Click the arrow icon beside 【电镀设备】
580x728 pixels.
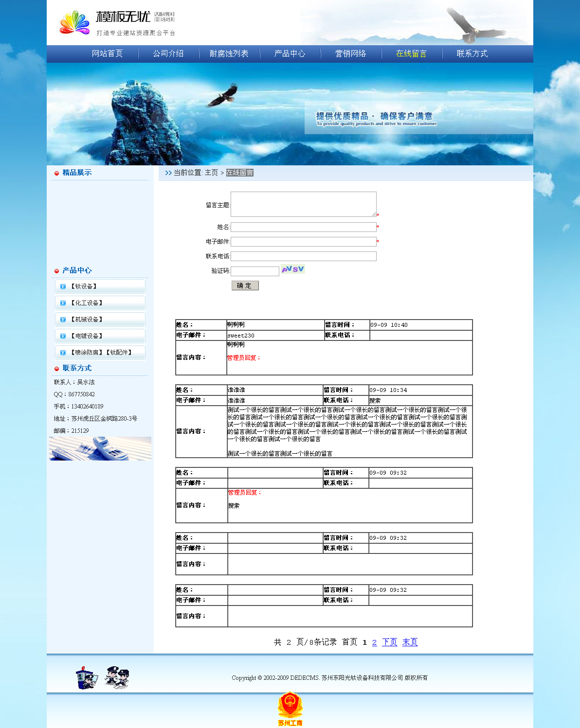click(x=63, y=336)
